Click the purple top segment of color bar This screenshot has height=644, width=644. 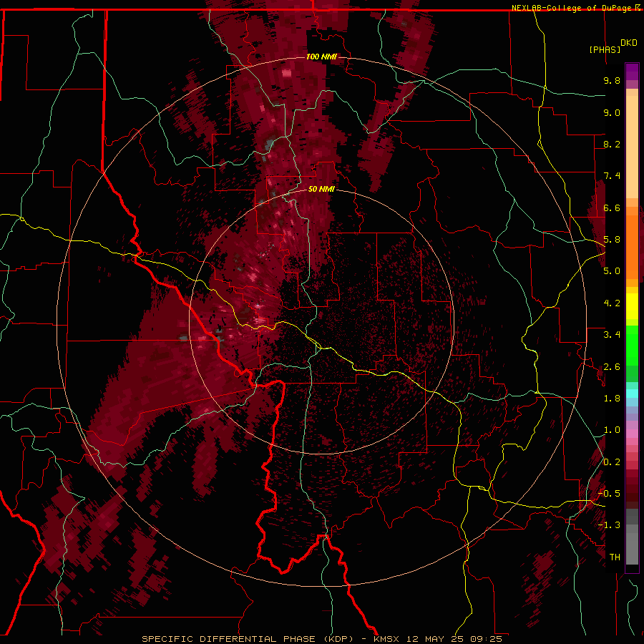632,72
